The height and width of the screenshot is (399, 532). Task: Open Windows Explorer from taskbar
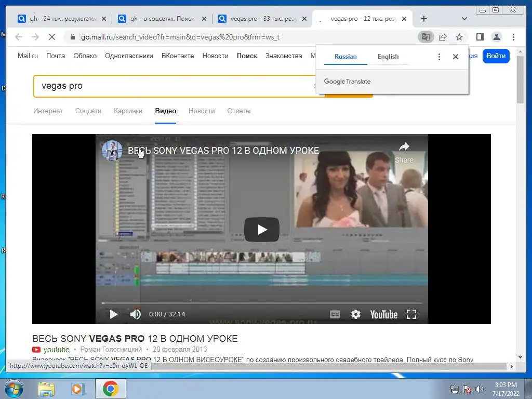click(x=46, y=389)
